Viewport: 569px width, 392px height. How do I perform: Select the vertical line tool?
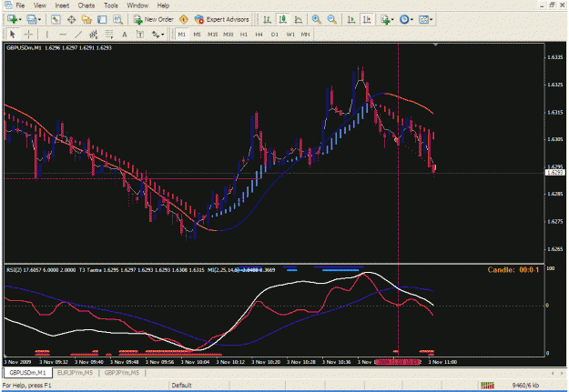[x=46, y=35]
